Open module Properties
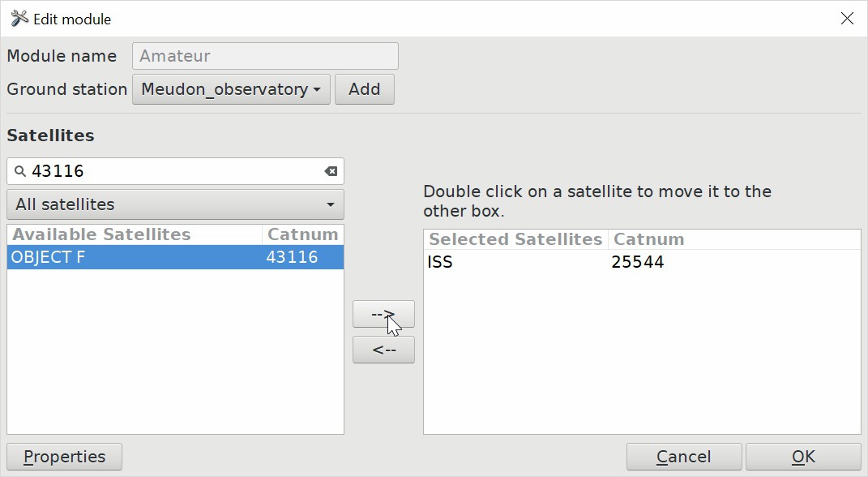 [64, 457]
